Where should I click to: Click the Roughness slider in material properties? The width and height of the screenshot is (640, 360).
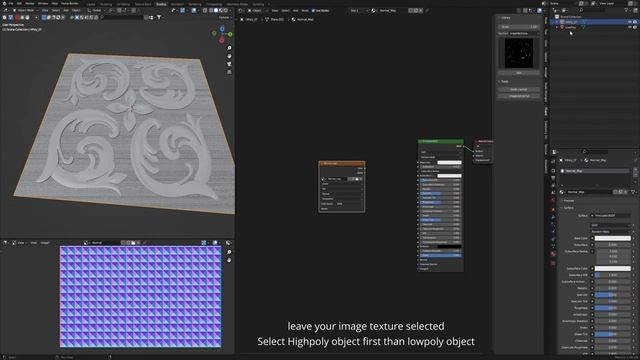click(x=612, y=308)
